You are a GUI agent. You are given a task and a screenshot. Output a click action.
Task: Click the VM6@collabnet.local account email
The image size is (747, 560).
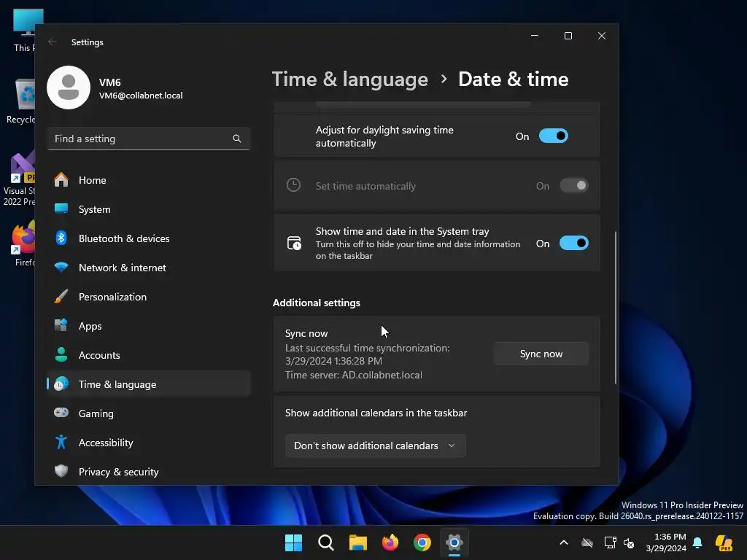click(x=141, y=96)
